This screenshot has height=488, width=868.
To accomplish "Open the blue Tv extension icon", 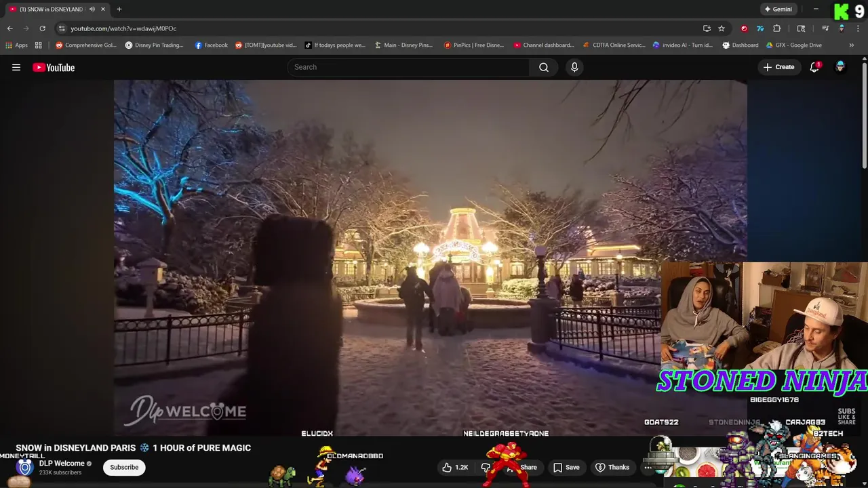I will coord(760,28).
